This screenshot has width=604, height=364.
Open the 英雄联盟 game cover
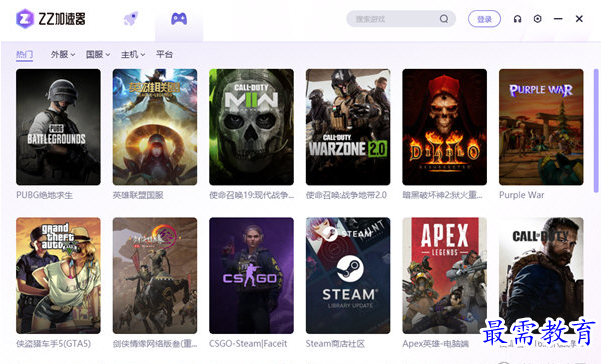155,127
